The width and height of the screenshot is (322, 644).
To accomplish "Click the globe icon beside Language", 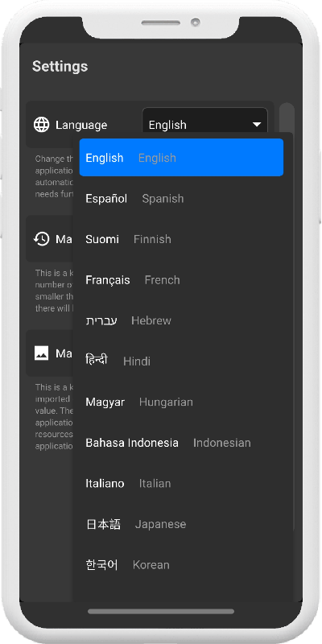I will click(42, 125).
